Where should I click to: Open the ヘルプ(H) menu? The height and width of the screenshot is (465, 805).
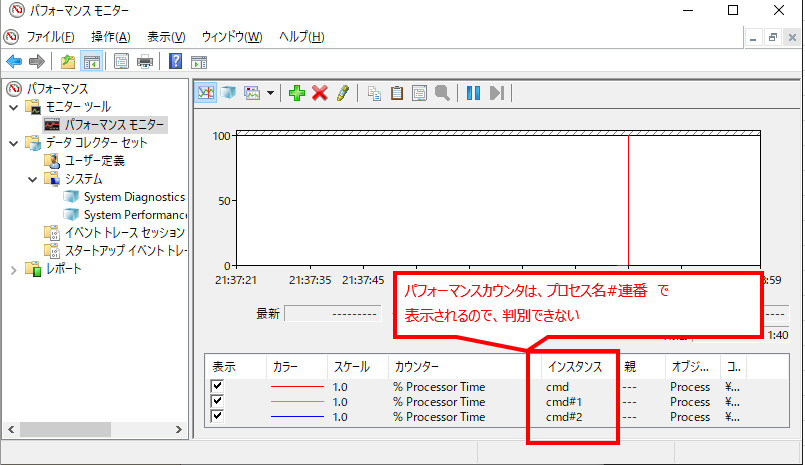(301, 37)
